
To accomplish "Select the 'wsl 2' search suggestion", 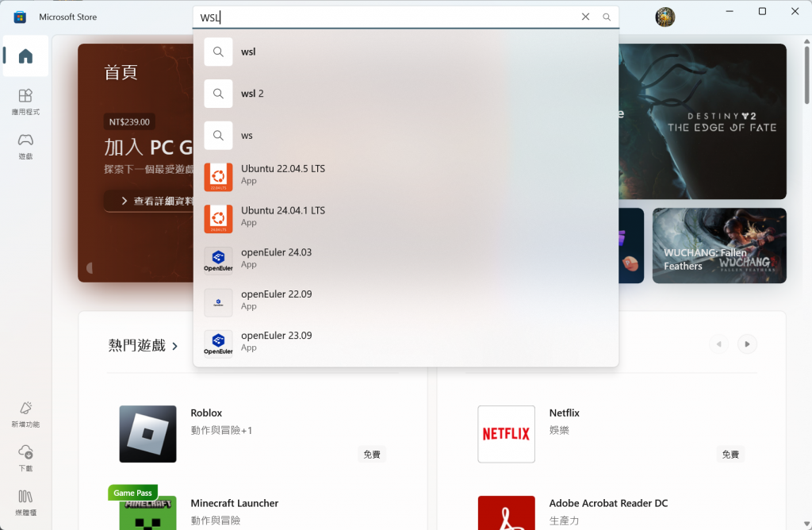I will pos(406,94).
